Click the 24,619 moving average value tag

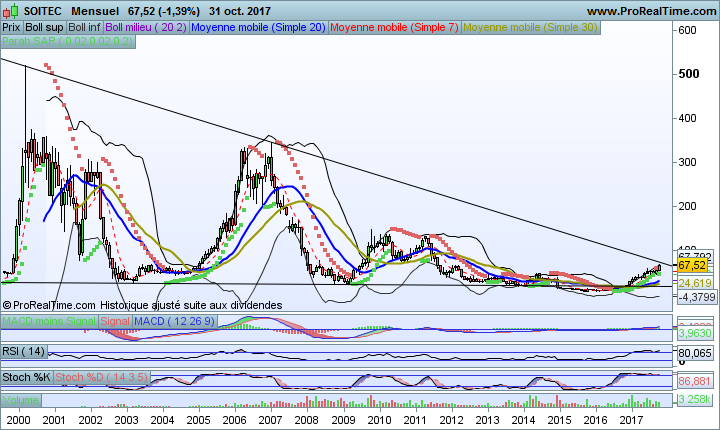pos(695,283)
